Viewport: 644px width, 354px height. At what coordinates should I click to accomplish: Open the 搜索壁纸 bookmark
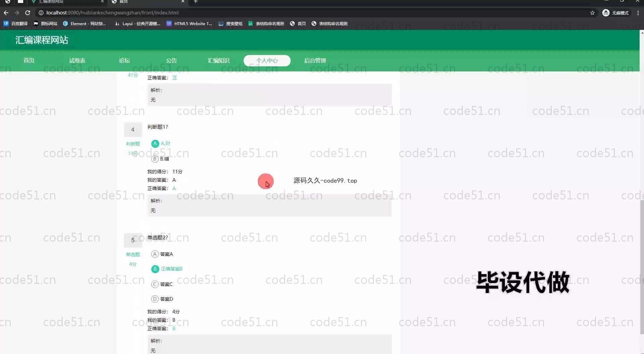(230, 23)
